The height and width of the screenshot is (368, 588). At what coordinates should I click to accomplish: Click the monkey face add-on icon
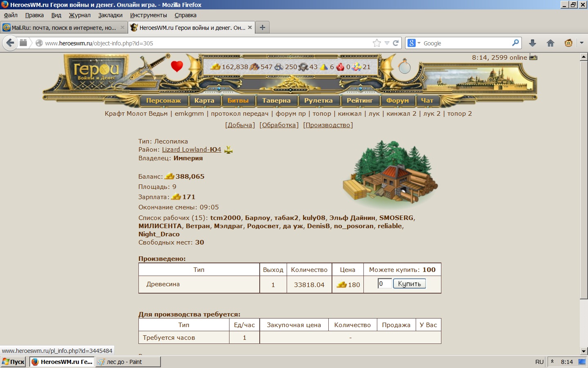tap(568, 43)
